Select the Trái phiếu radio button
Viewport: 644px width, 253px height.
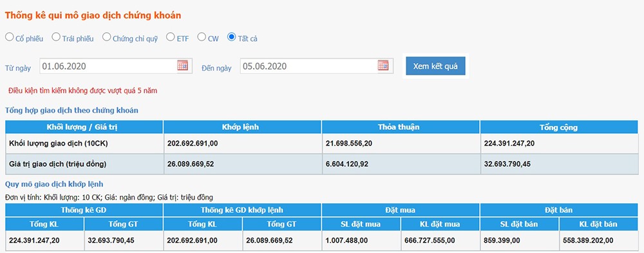[x=56, y=37]
